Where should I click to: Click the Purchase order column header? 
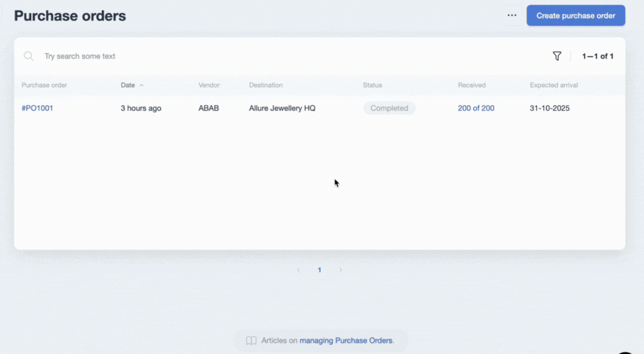[44, 85]
